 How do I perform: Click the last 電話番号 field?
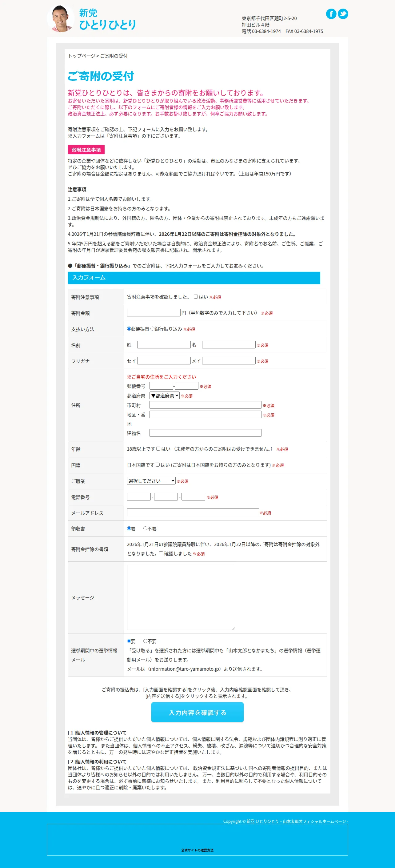point(193,497)
